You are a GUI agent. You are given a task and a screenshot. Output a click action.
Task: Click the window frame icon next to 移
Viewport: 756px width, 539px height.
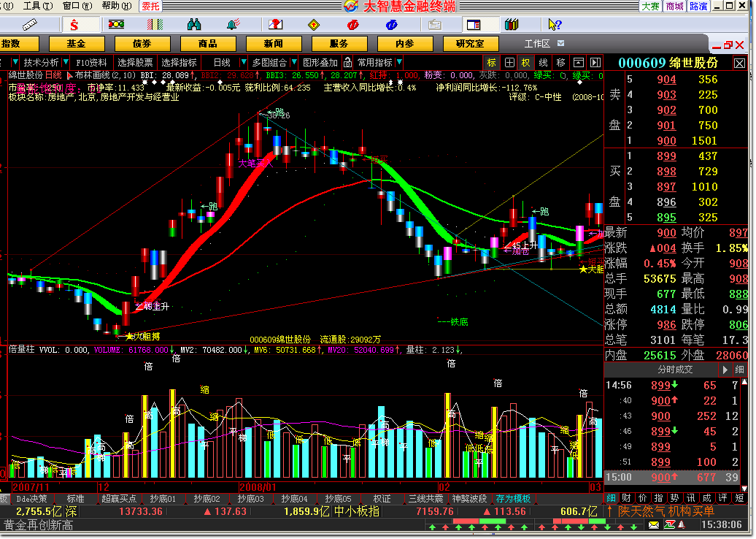(x=578, y=62)
